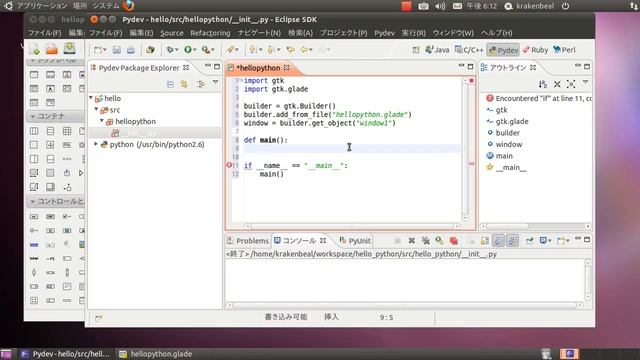
Task: Click the Remove All Terminated Launches icon
Action: coord(425,241)
